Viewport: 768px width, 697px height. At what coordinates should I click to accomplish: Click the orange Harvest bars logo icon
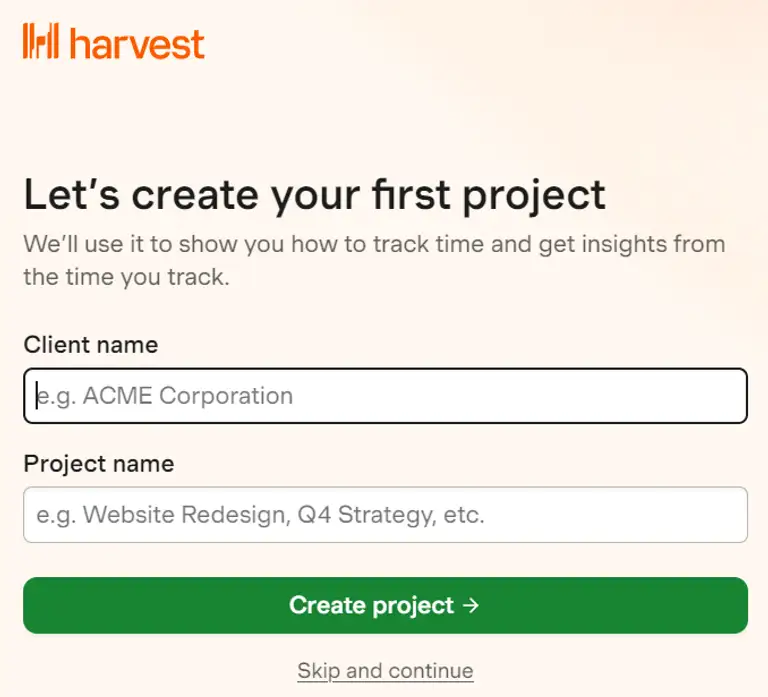(41, 41)
